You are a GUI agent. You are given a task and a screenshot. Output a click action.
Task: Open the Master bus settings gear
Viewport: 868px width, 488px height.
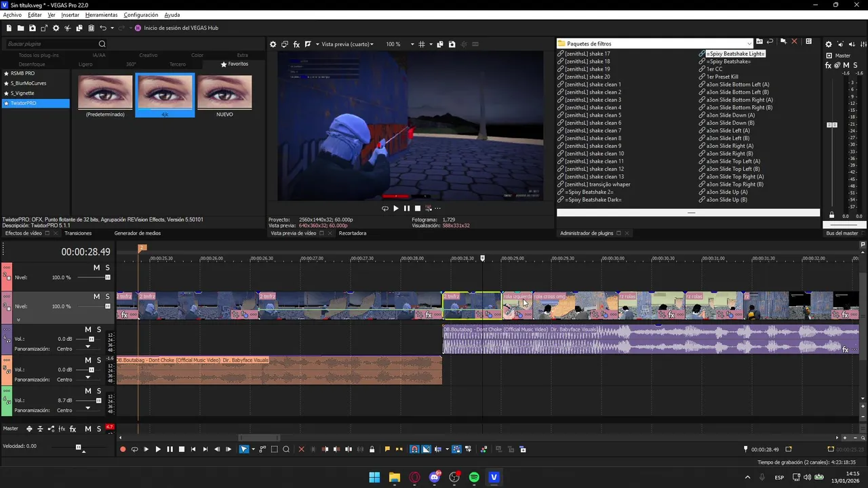(829, 44)
